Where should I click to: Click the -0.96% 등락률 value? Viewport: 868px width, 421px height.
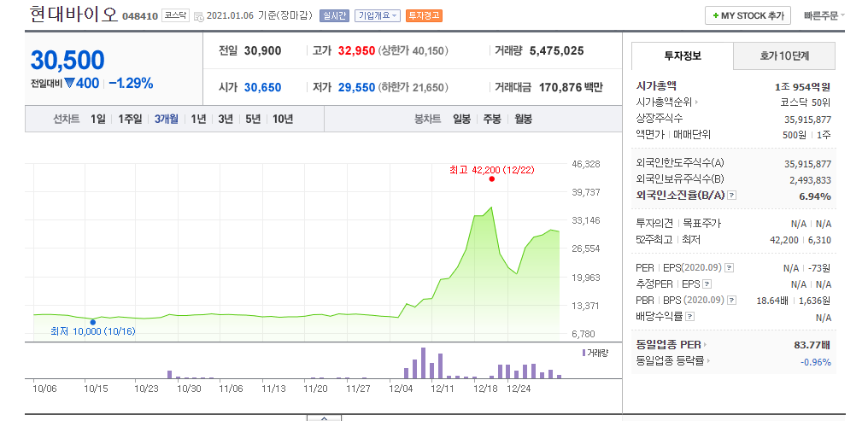click(815, 362)
